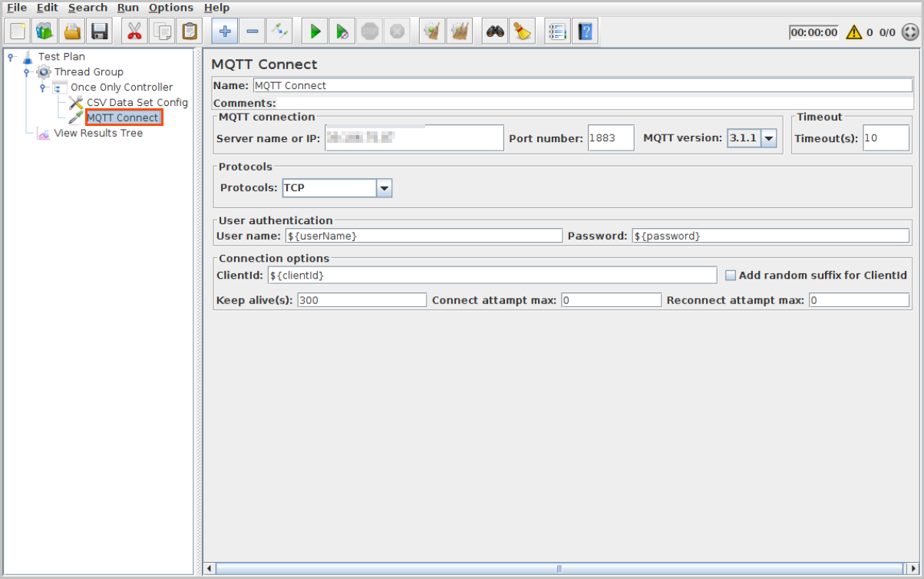Click the Port number field
Screen dimensions: 924x579
coord(612,138)
